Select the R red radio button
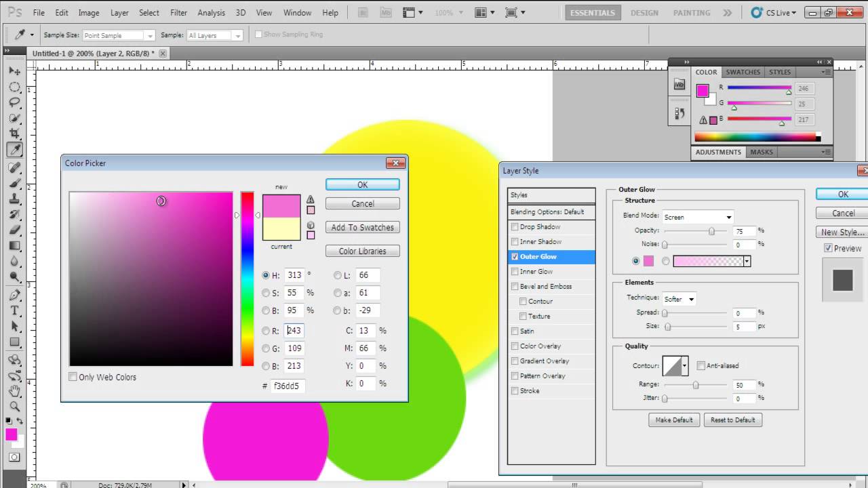The width and height of the screenshot is (868, 488). tap(266, 331)
